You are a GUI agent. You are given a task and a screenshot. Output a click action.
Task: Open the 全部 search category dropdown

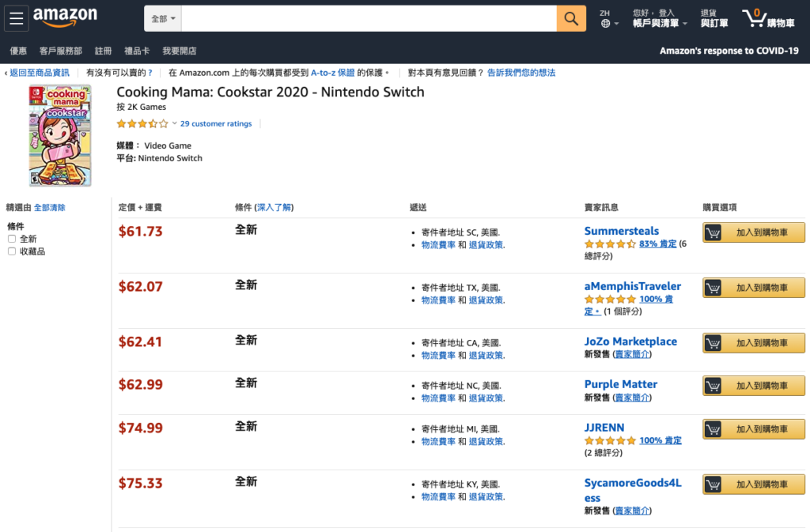163,18
